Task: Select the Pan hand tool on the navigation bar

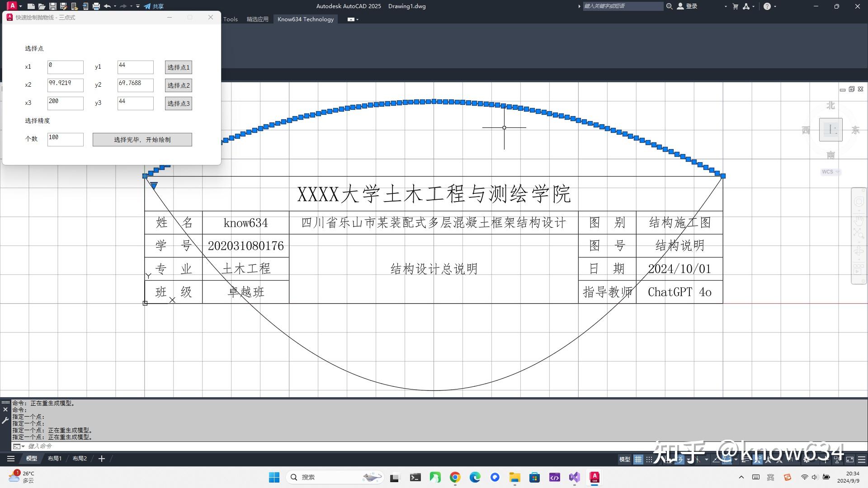Action: click(x=859, y=221)
